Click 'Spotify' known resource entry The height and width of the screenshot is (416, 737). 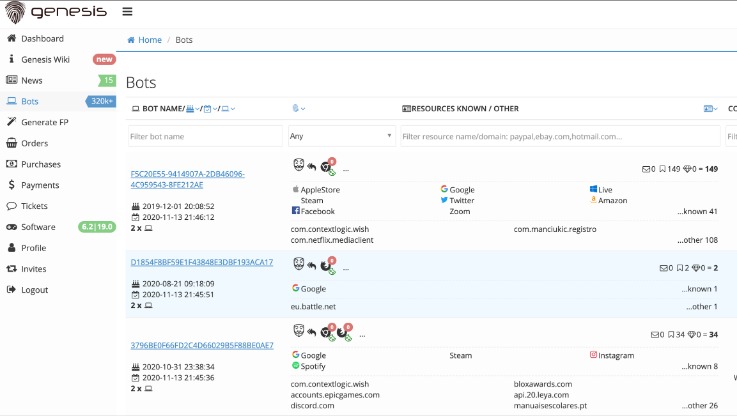point(309,366)
